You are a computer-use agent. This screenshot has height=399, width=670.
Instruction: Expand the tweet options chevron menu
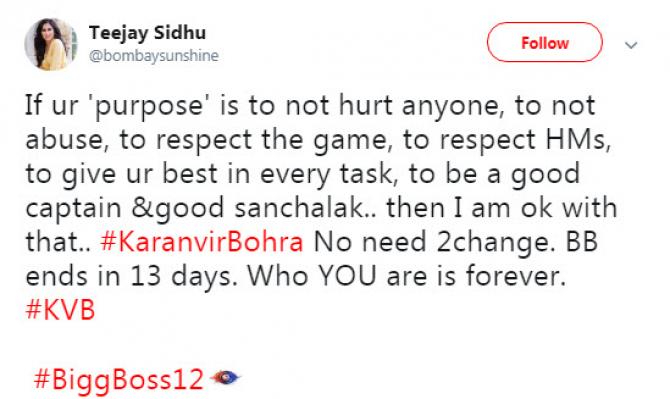point(631,44)
